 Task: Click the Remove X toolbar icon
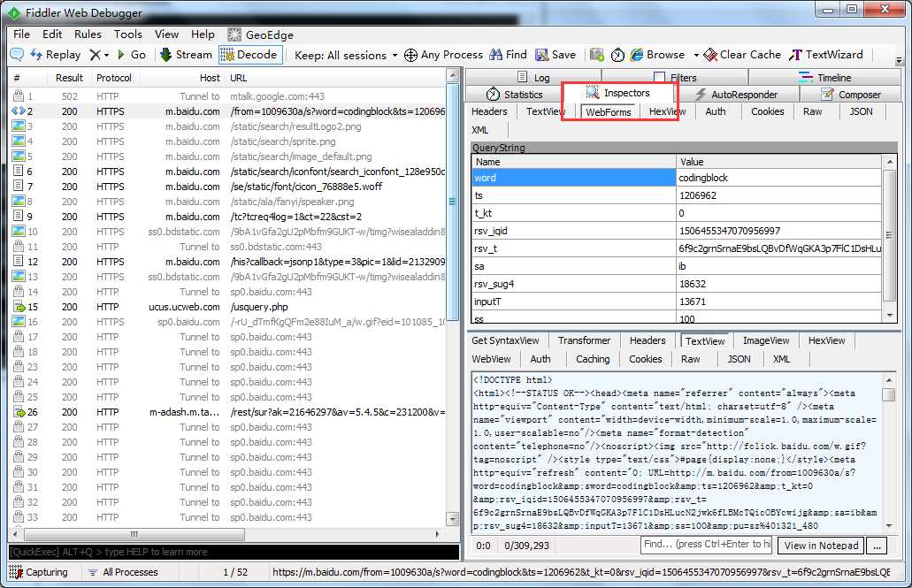point(96,55)
